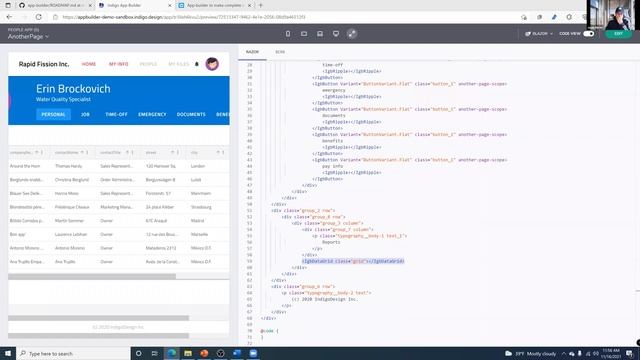
Task: Click the London city cell
Action: 198,166
